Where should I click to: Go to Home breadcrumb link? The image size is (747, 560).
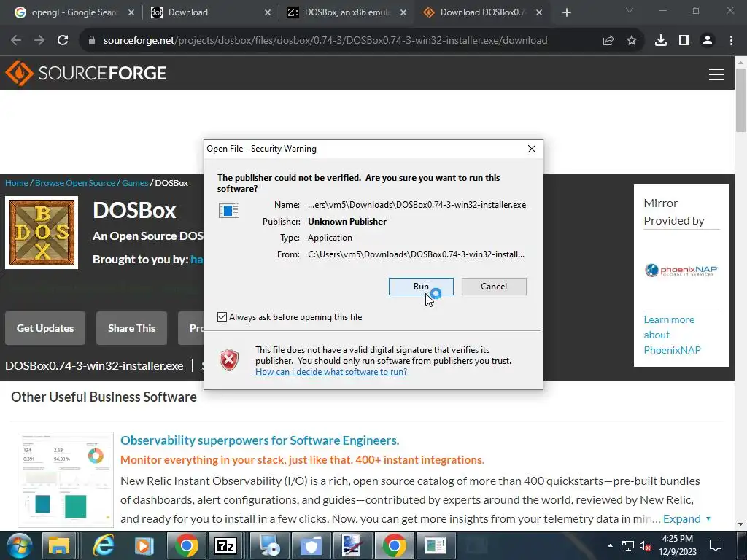pyautogui.click(x=17, y=183)
